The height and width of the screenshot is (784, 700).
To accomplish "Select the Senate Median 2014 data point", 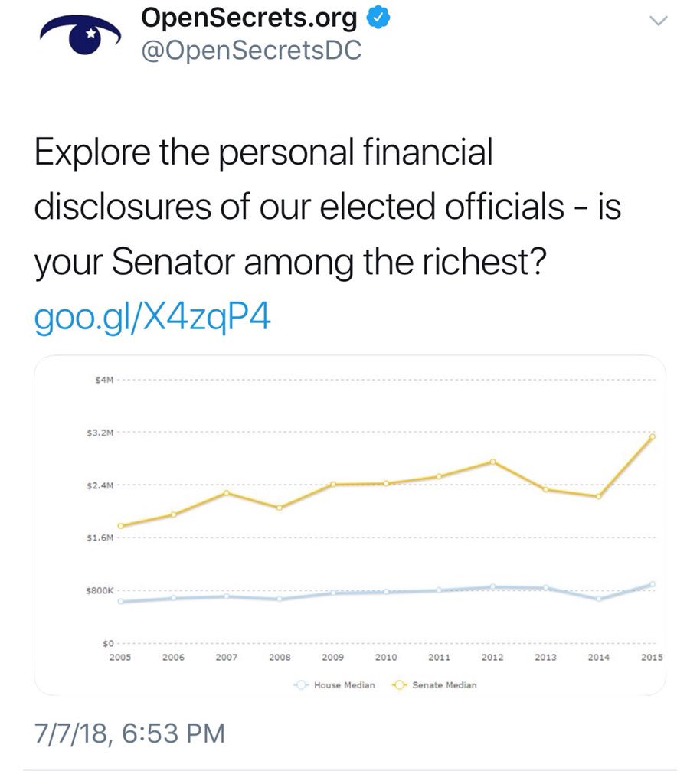I will click(599, 497).
